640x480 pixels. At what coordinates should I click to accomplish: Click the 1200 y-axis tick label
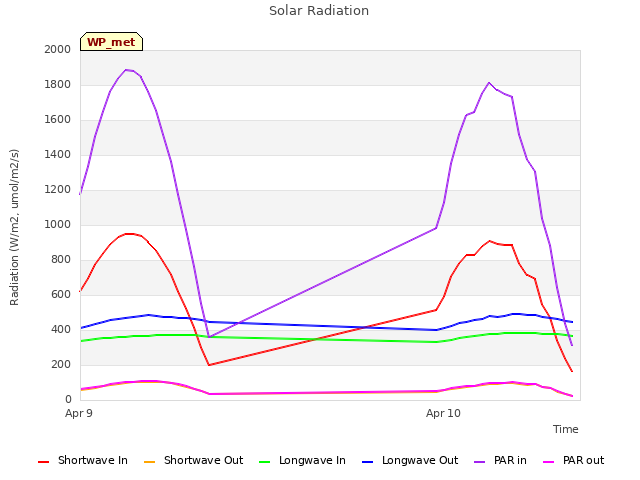(58, 189)
